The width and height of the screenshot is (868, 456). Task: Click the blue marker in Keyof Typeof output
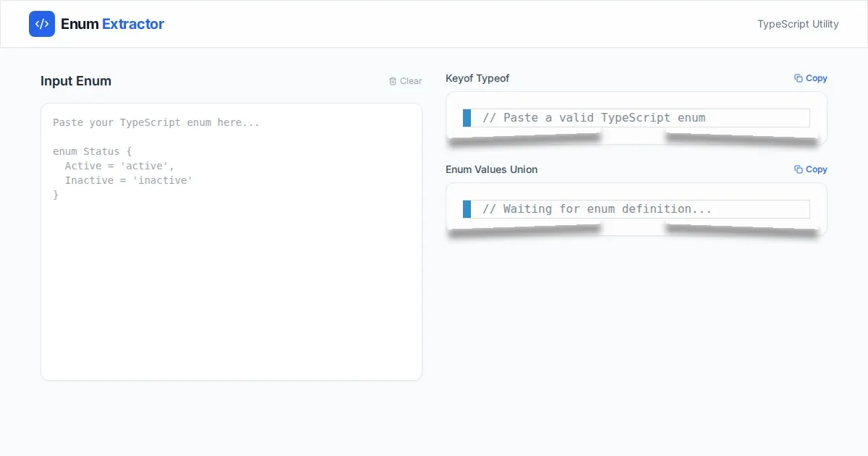pyautogui.click(x=467, y=118)
